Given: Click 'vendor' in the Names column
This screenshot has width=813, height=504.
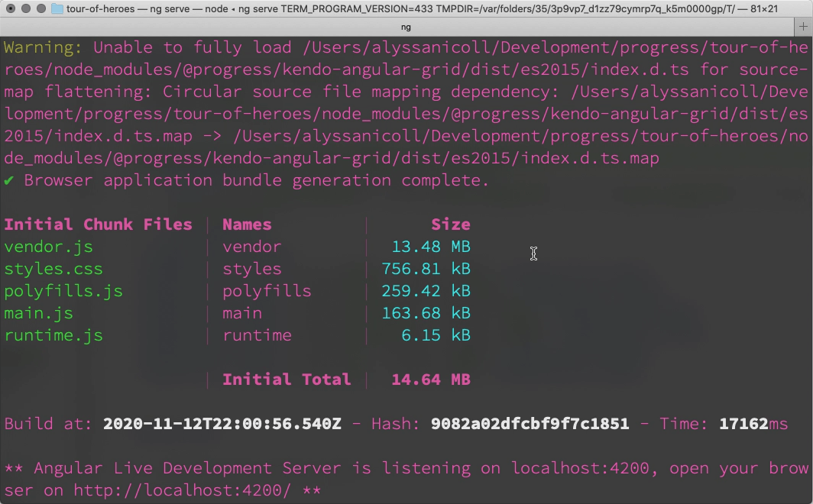Looking at the screenshot, I should click(252, 247).
